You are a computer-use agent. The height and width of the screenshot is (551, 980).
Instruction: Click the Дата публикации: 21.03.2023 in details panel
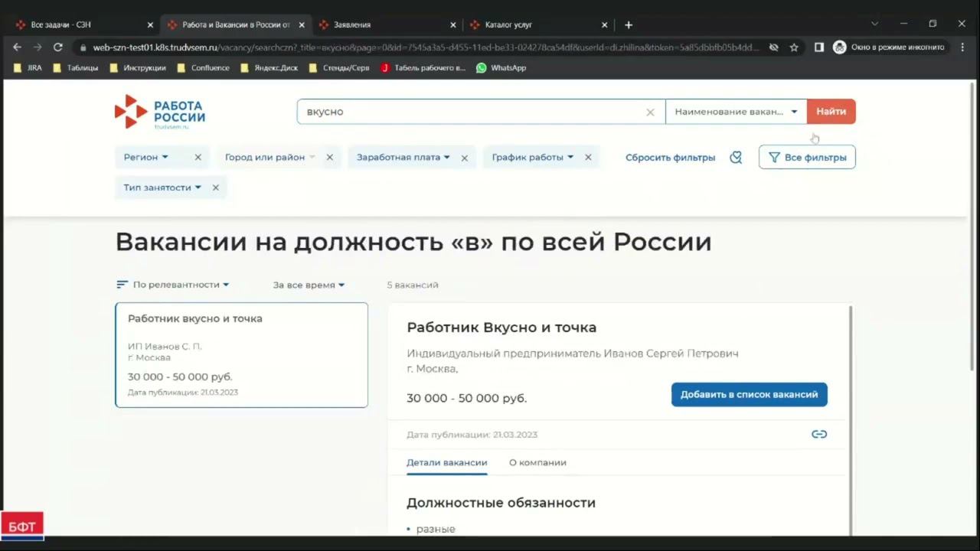(472, 435)
